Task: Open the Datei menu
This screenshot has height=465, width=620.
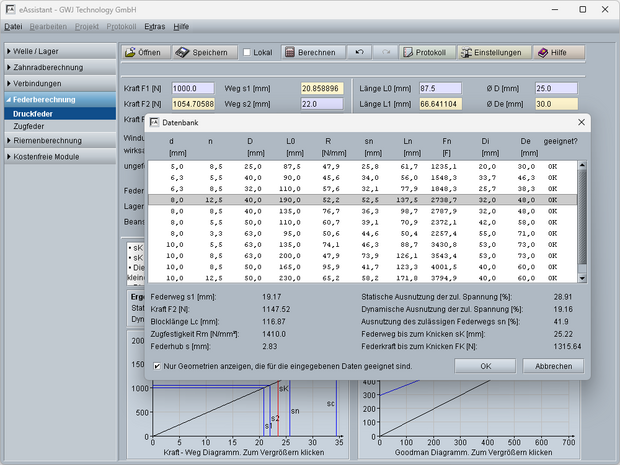Action: 13,27
